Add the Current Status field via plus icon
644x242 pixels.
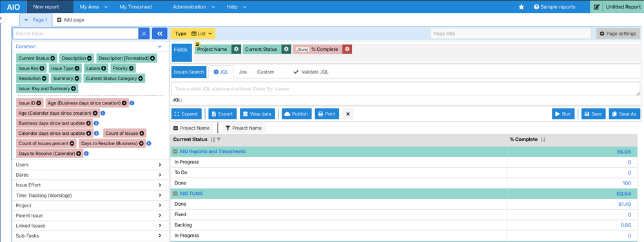(53, 58)
